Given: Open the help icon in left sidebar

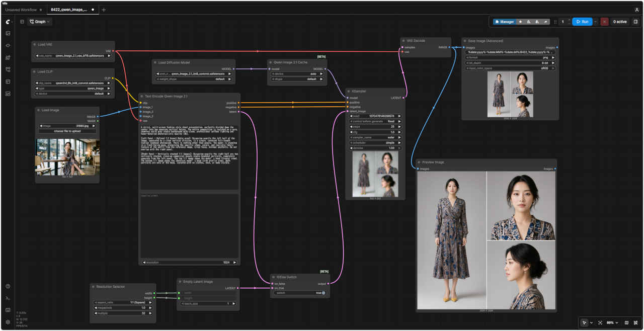Looking at the screenshot, I should pyautogui.click(x=8, y=286).
